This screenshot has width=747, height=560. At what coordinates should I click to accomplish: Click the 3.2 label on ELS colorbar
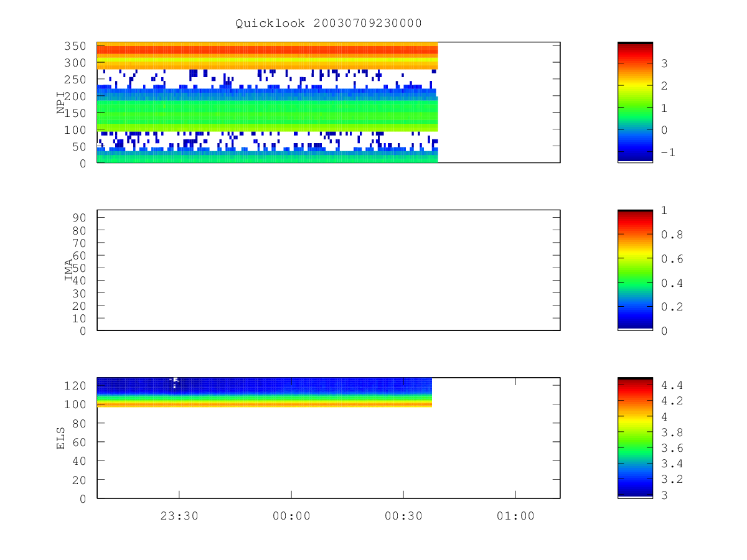(672, 480)
